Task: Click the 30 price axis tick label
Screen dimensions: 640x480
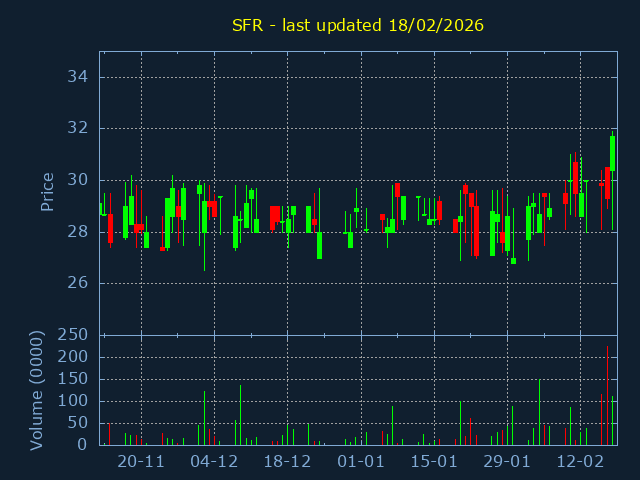Action: pos(80,180)
